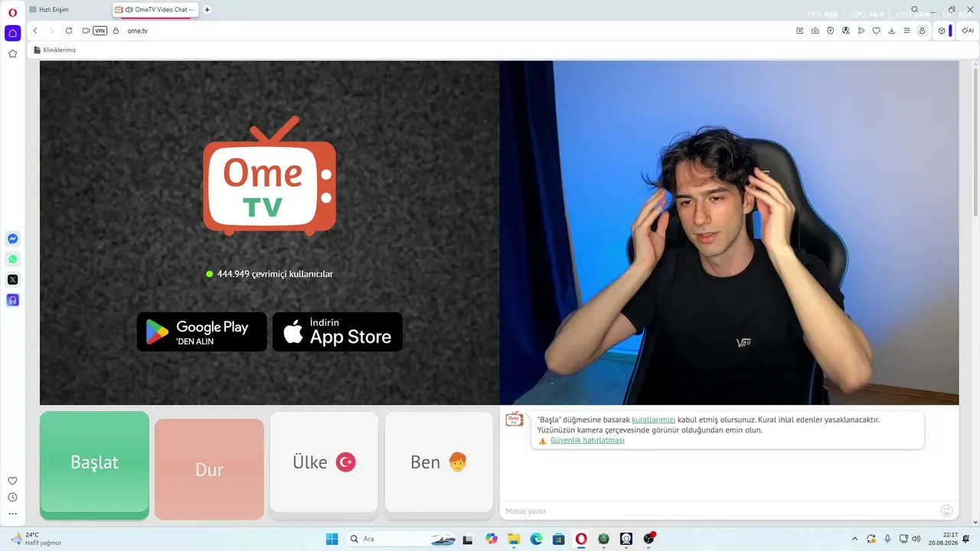Image resolution: width=980 pixels, height=551 pixels.
Task: Open the page translate icon
Action: pos(846,31)
